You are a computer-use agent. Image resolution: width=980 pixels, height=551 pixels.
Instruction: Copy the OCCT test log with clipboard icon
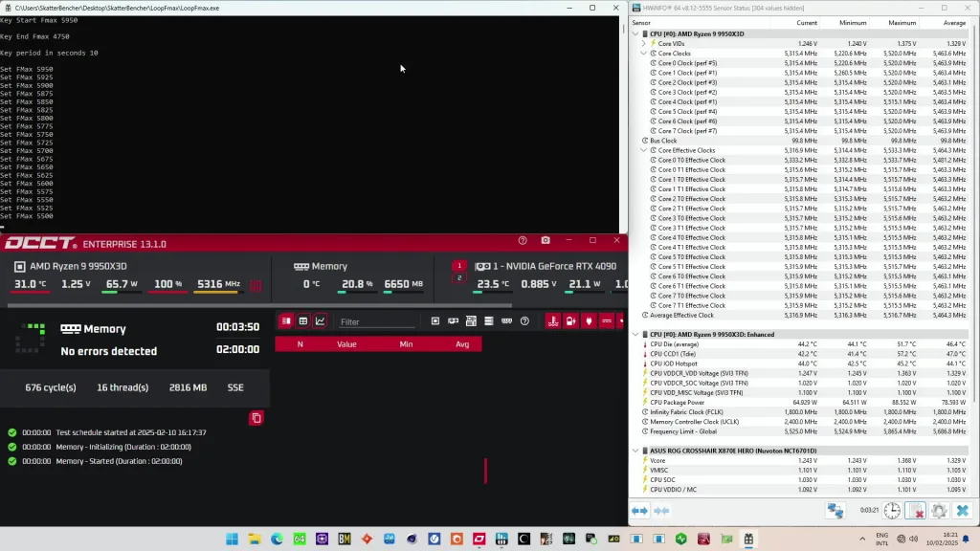point(256,418)
